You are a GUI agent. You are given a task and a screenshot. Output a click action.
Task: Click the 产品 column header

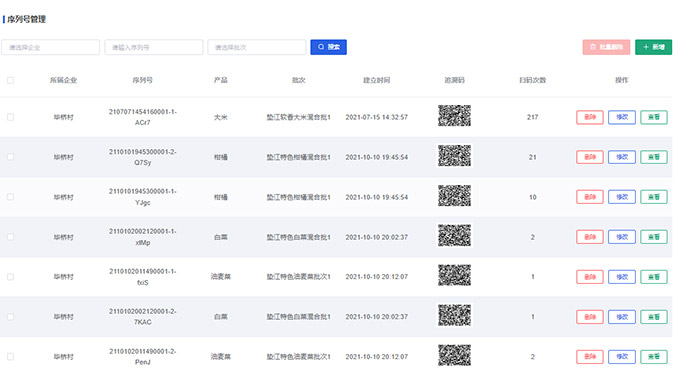(220, 80)
